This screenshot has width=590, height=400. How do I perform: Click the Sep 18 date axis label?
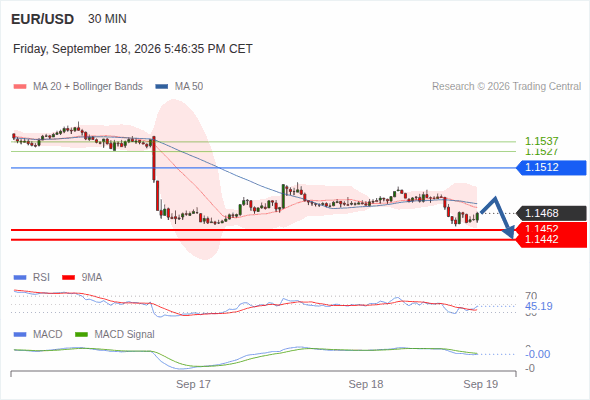(x=366, y=385)
